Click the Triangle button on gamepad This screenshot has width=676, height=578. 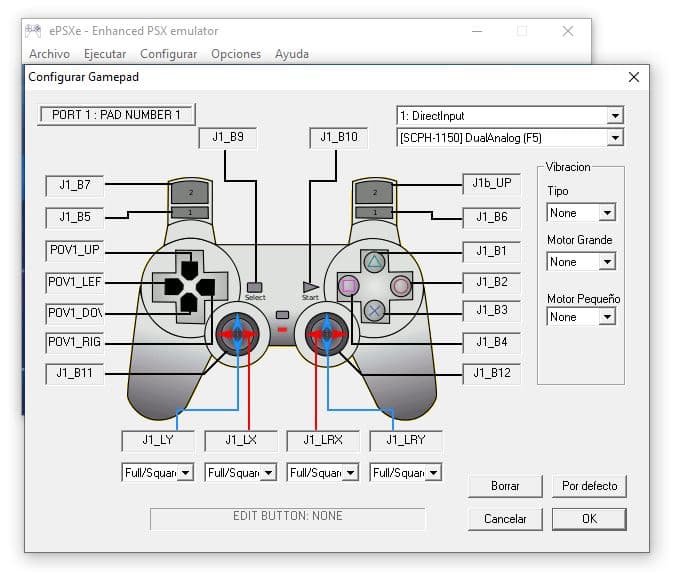[x=374, y=263]
